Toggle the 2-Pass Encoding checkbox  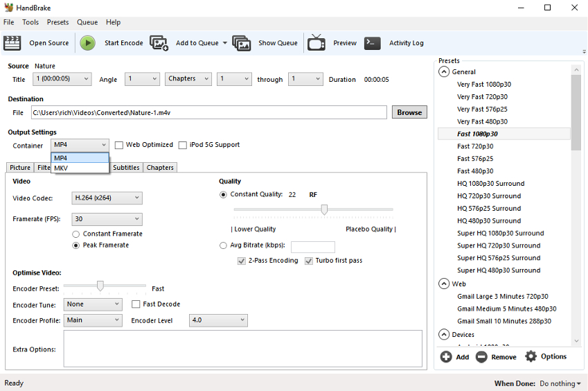coord(242,261)
